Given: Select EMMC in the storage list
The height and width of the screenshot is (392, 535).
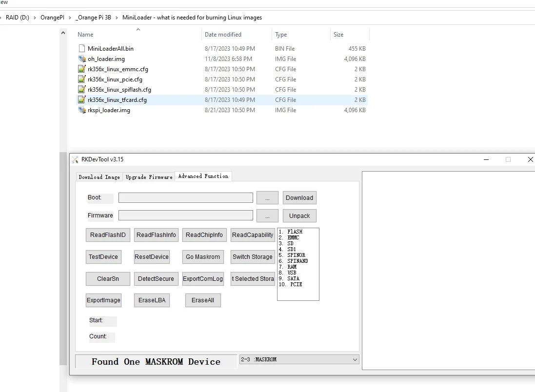Looking at the screenshot, I should 289,237.
